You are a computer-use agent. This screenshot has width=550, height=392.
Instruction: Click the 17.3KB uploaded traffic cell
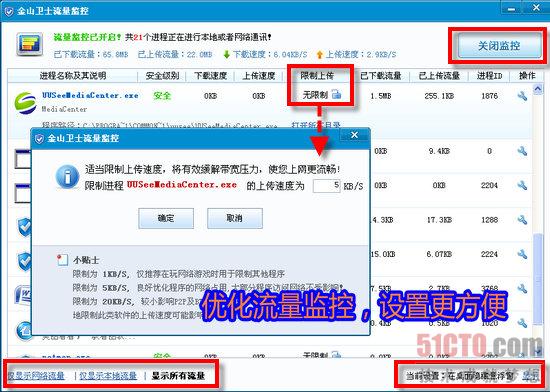[x=439, y=220]
